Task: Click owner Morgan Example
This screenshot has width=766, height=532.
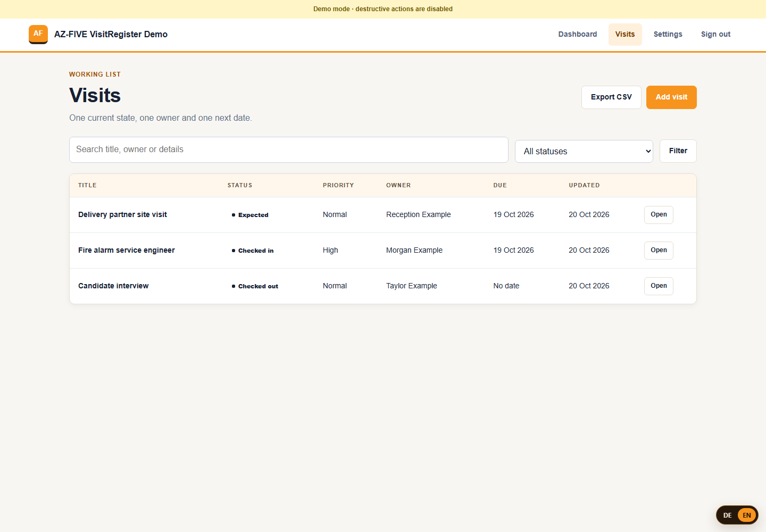Action: pyautogui.click(x=414, y=251)
